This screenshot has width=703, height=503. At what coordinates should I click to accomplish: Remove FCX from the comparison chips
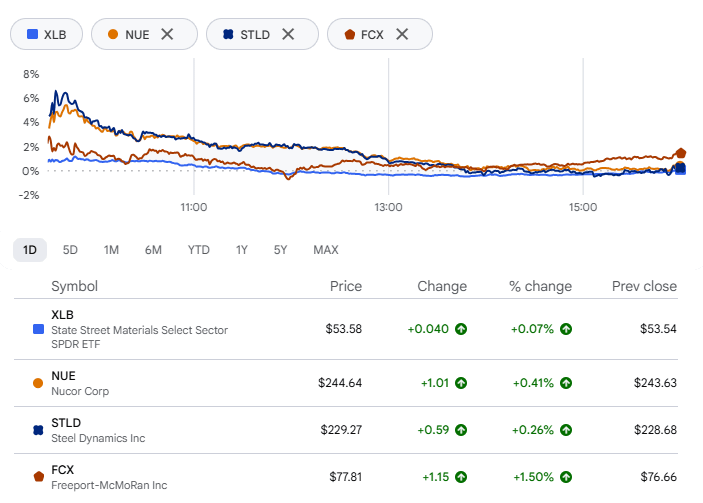pyautogui.click(x=402, y=34)
